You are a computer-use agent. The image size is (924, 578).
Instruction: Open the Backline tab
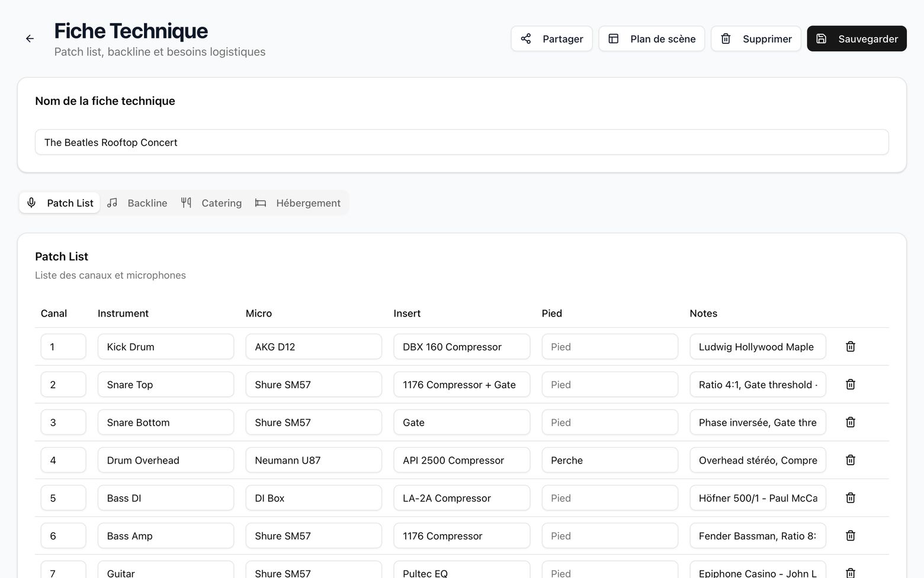coord(137,203)
